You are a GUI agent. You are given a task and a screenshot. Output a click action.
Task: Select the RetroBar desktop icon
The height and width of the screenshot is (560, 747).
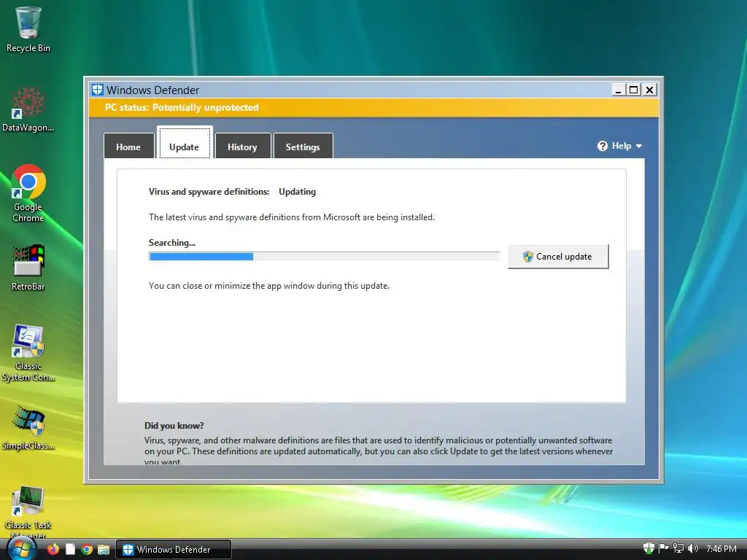click(28, 267)
